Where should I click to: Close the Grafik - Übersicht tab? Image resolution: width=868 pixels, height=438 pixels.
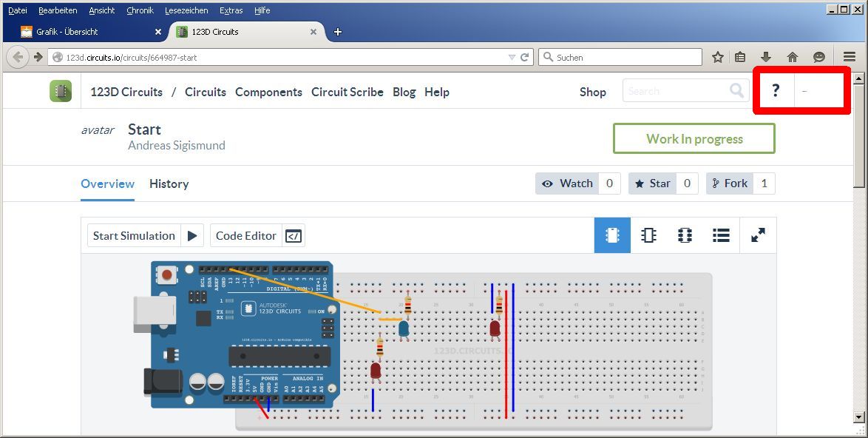[x=157, y=32]
